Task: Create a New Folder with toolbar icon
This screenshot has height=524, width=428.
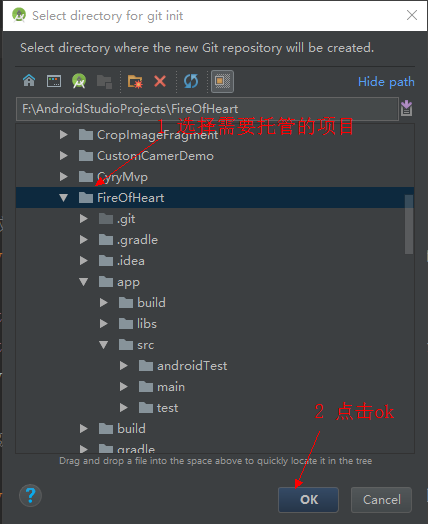Action: 135,82
